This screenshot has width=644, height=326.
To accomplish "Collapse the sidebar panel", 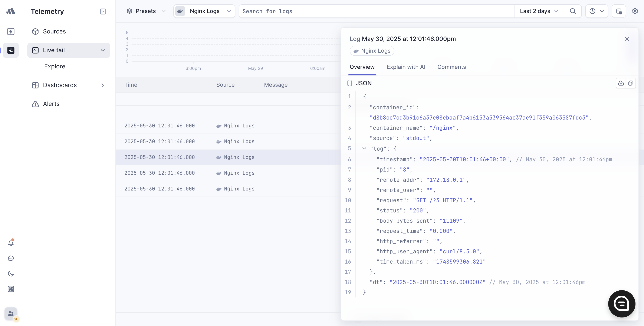I will (103, 12).
